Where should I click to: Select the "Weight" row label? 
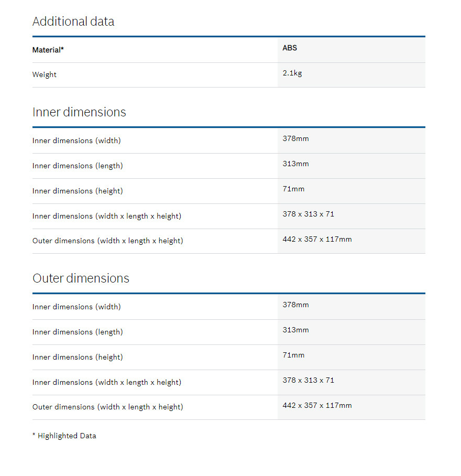[45, 75]
